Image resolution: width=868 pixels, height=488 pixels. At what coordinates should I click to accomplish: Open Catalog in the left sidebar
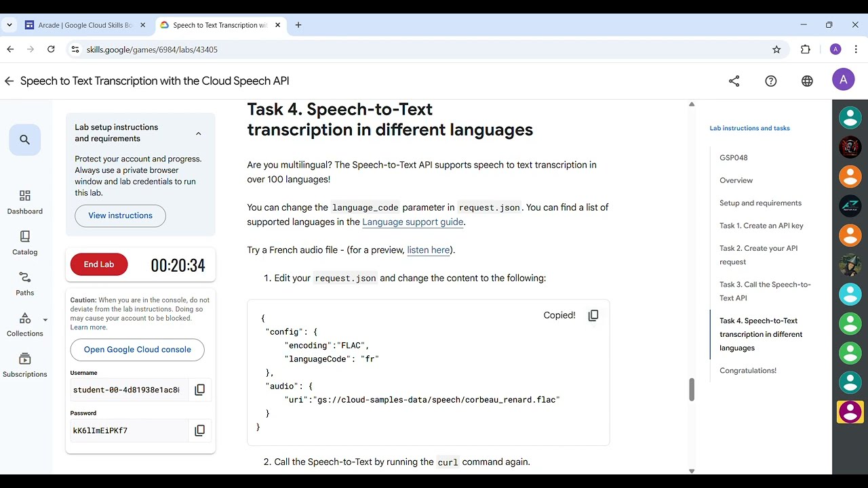click(x=25, y=243)
